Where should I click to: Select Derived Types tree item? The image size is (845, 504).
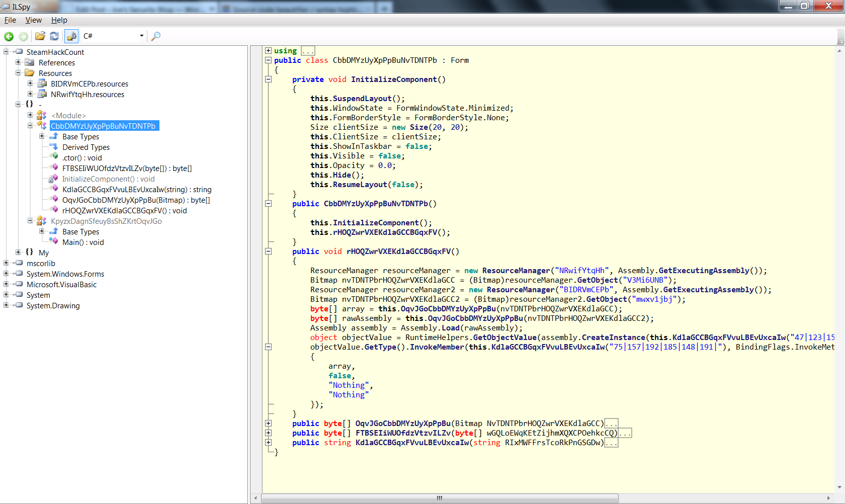coord(86,147)
